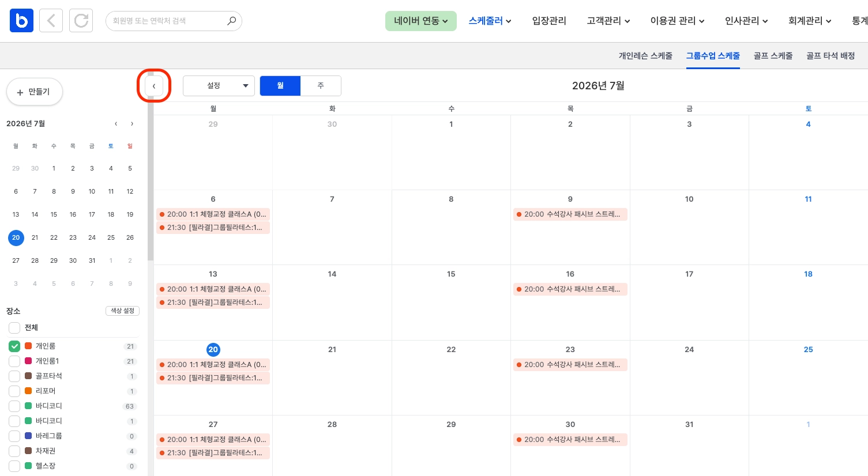
Task: Open the 고객관리 menu
Action: (608, 21)
